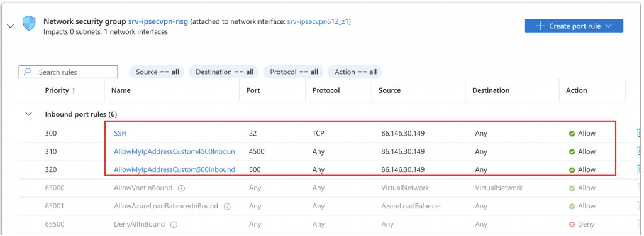Collapse the Inbound port rules group
Screen dimensions: 644x236
[x=29, y=114]
